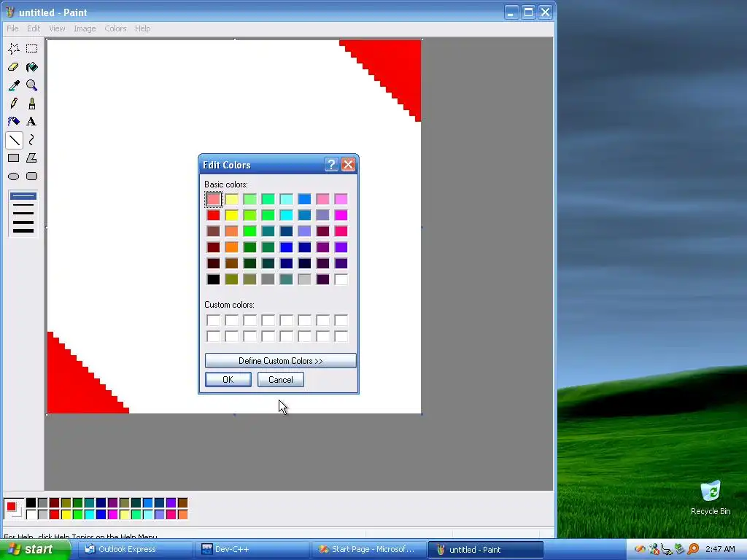Open the Help menu
This screenshot has height=560, width=747.
click(x=142, y=28)
